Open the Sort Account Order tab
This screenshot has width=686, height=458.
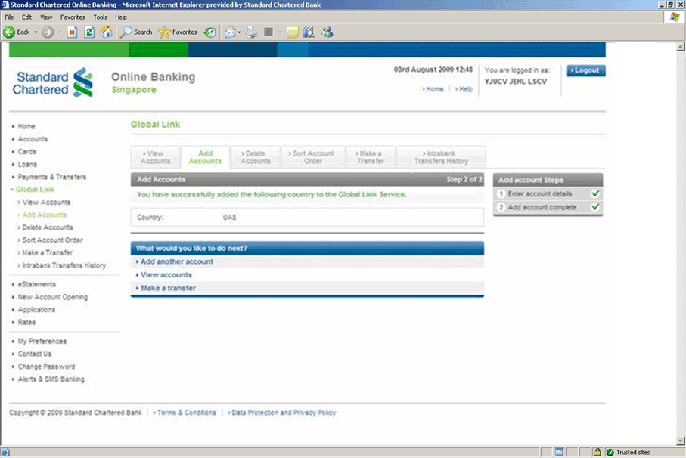(313, 157)
